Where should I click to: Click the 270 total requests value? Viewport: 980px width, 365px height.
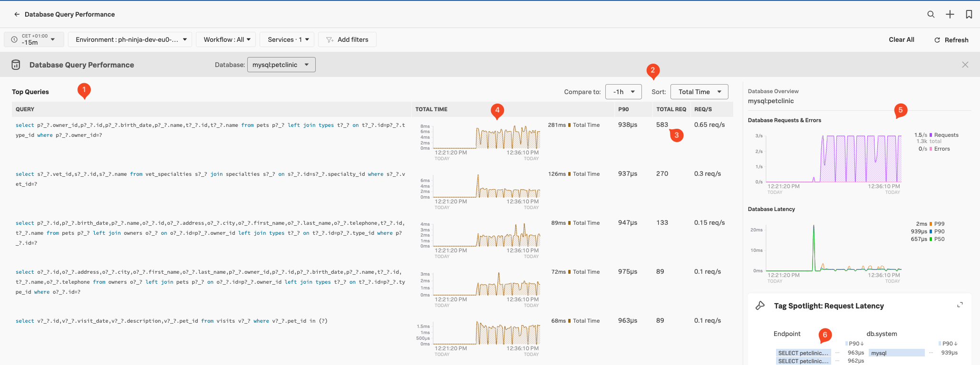click(x=662, y=173)
